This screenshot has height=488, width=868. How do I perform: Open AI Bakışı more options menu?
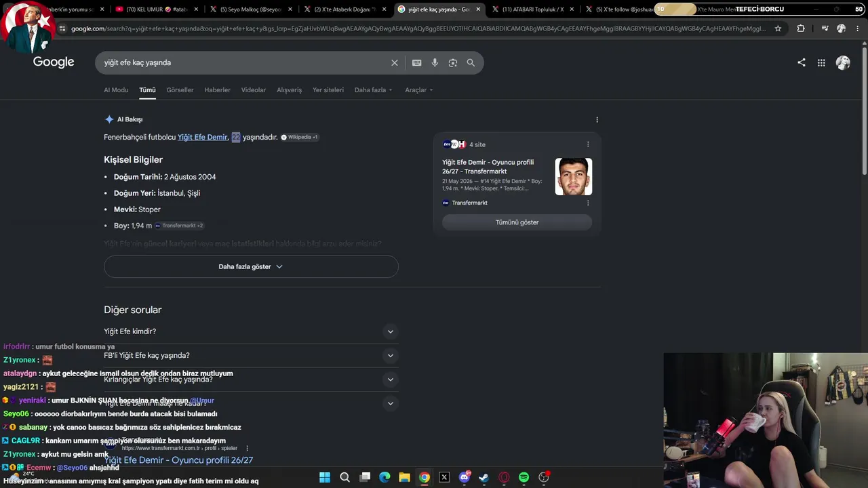pyautogui.click(x=597, y=120)
